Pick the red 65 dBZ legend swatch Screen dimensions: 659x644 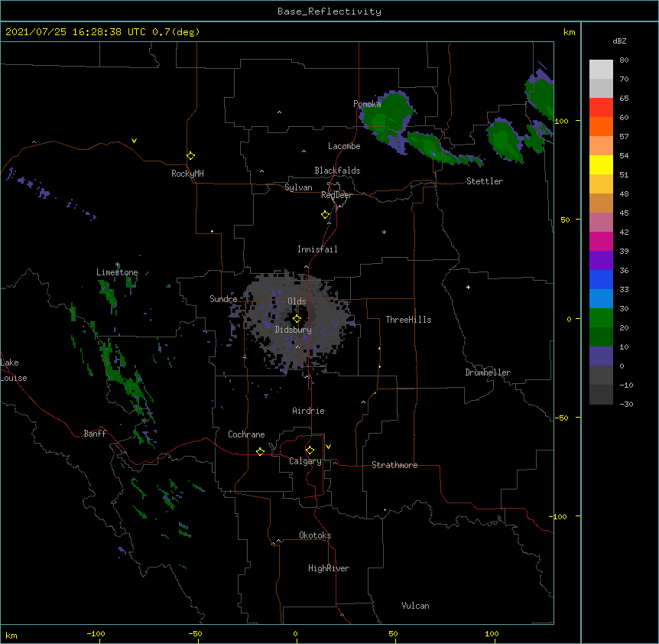pos(601,108)
